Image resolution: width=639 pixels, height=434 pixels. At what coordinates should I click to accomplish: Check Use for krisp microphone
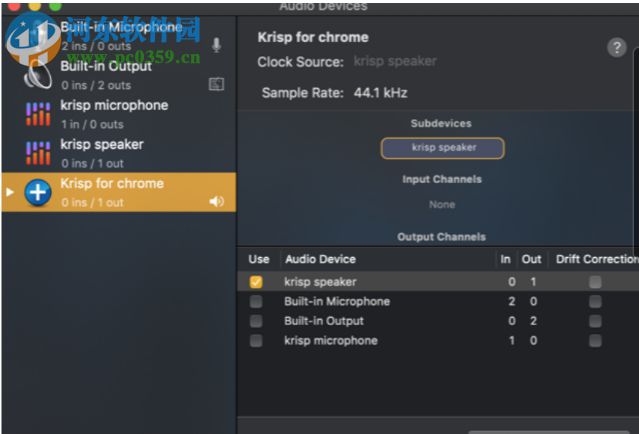[256, 340]
